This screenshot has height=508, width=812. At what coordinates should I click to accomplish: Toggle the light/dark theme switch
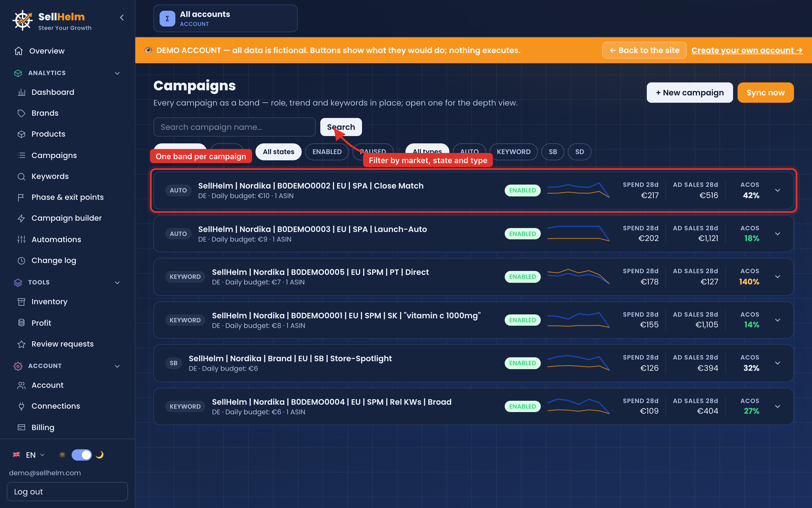click(x=81, y=455)
